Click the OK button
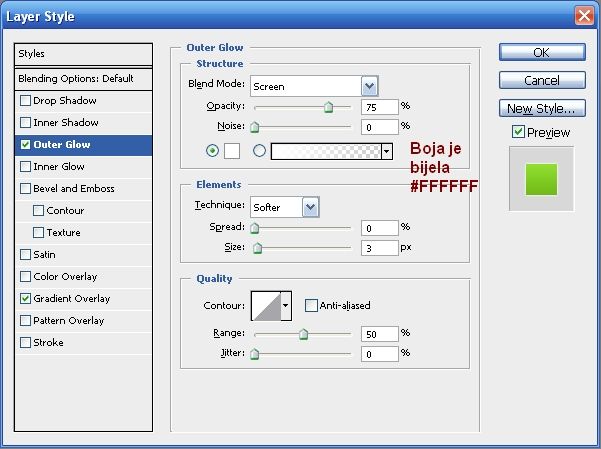The width and height of the screenshot is (601, 449). click(541, 52)
